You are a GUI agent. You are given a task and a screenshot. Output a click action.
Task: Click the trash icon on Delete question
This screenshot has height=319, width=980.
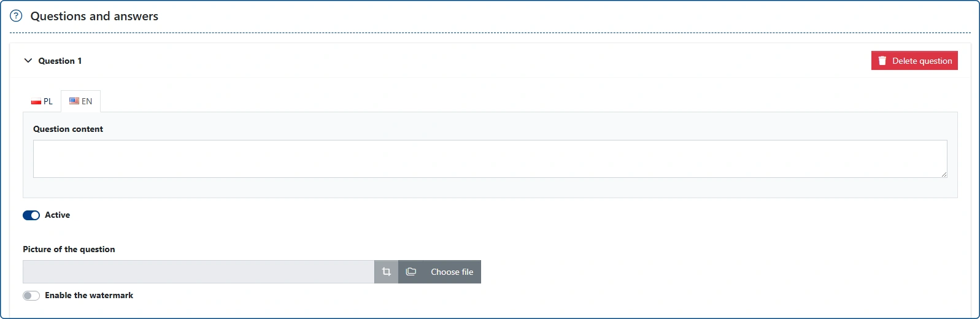coord(882,61)
